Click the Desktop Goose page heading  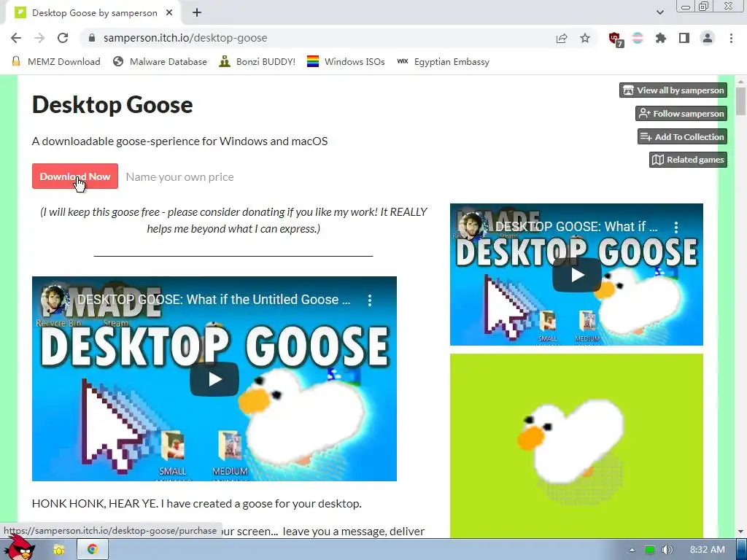click(x=112, y=104)
